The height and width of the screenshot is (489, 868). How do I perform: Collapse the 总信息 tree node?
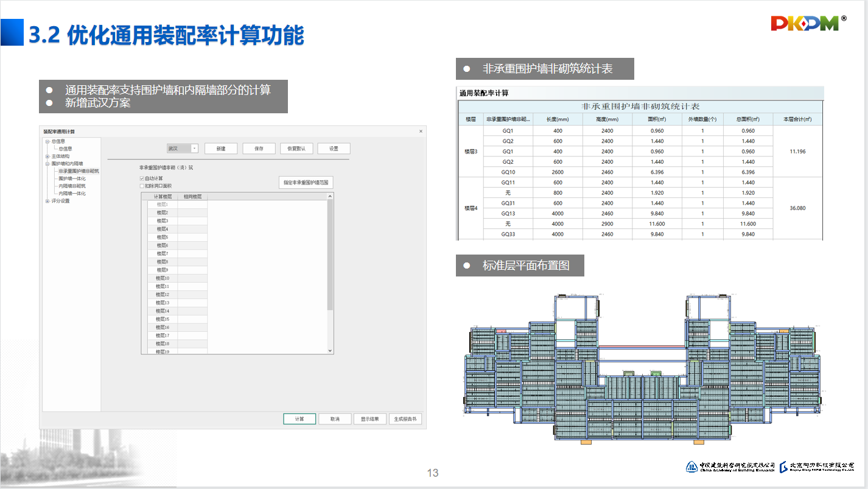(46, 141)
